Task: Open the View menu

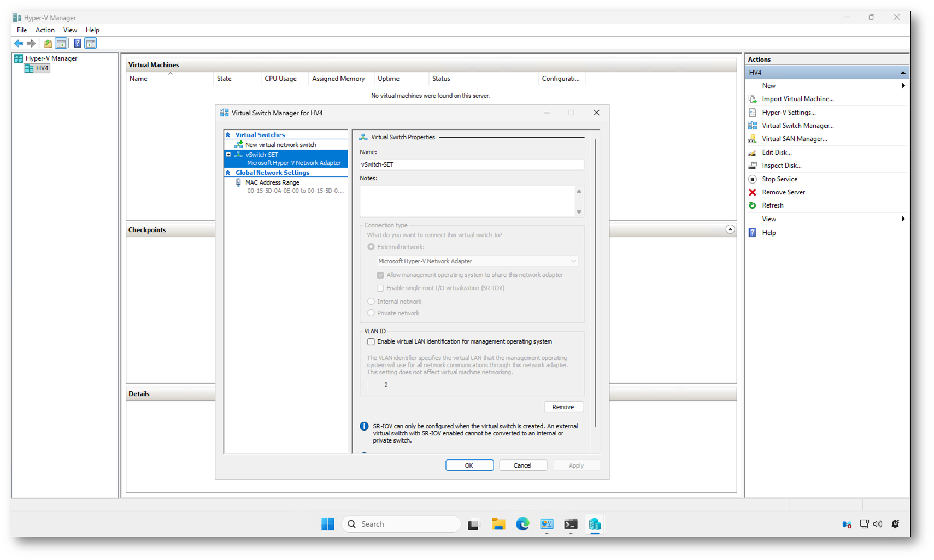Action: pos(70,30)
